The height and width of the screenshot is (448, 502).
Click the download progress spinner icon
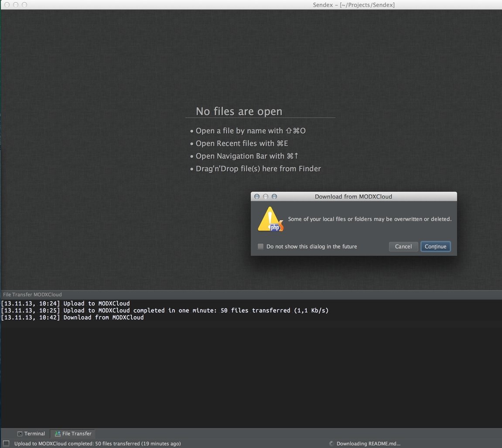pyautogui.click(x=331, y=444)
